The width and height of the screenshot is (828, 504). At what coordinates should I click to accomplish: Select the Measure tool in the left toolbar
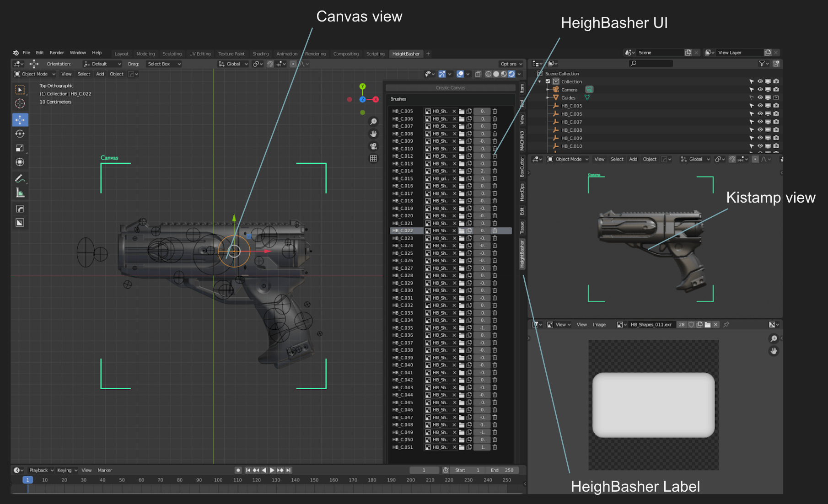20,193
